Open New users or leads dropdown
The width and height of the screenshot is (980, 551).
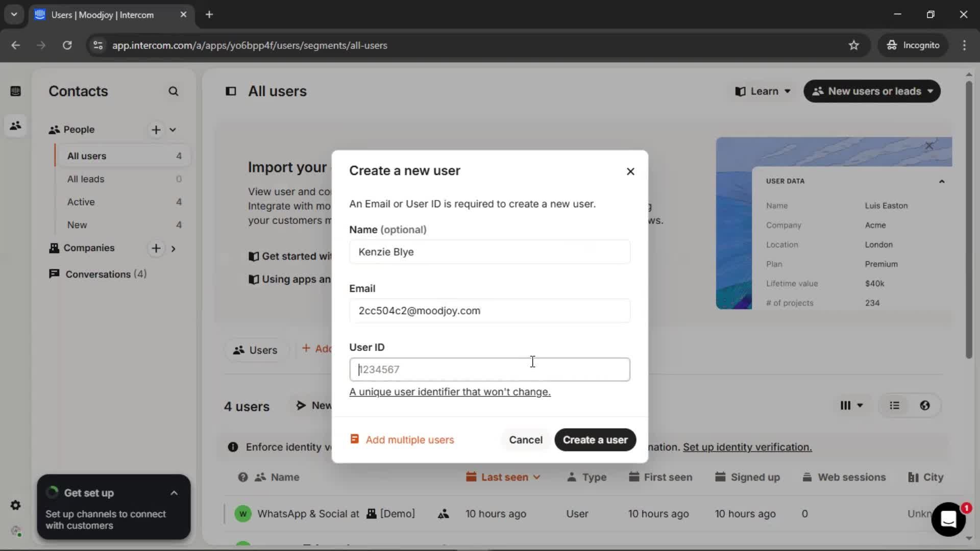(x=872, y=91)
